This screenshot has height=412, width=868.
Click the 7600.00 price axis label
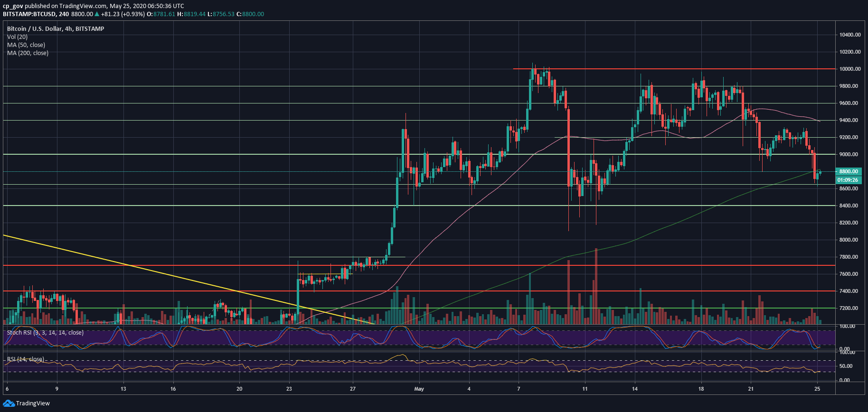pyautogui.click(x=849, y=274)
